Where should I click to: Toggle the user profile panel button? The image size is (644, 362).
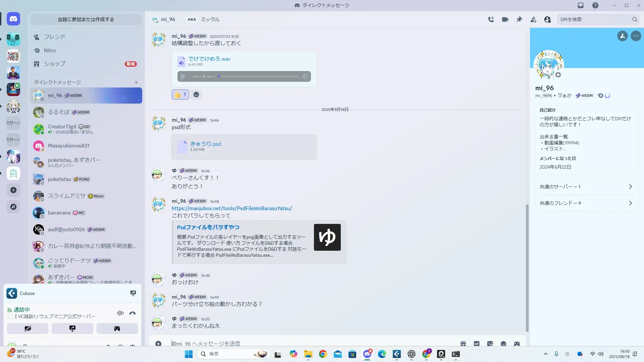[547, 19]
